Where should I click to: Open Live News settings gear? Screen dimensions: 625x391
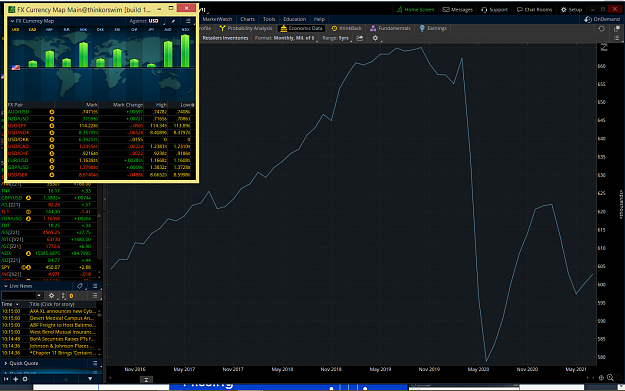click(51, 296)
